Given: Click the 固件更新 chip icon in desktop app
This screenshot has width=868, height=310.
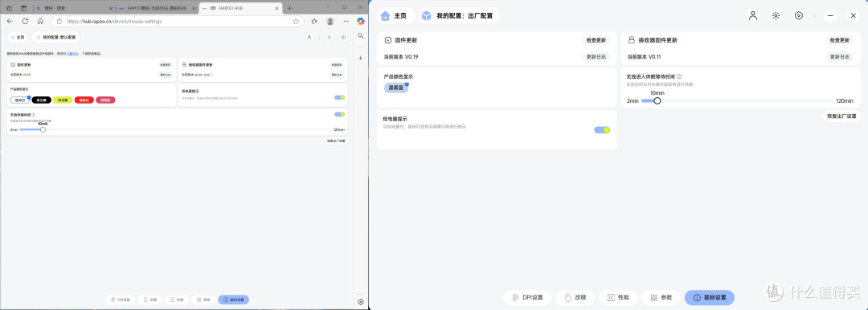Looking at the screenshot, I should click(x=387, y=40).
